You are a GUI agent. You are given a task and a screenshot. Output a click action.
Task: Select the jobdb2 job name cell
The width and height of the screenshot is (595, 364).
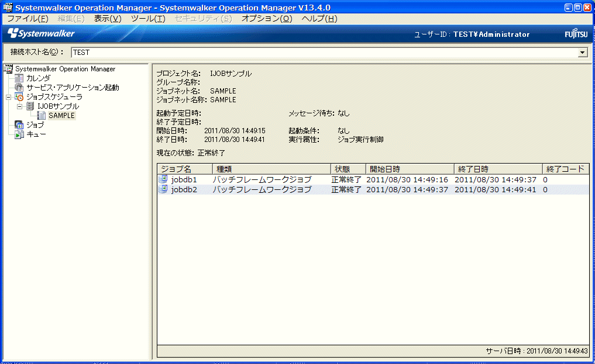[x=184, y=190]
